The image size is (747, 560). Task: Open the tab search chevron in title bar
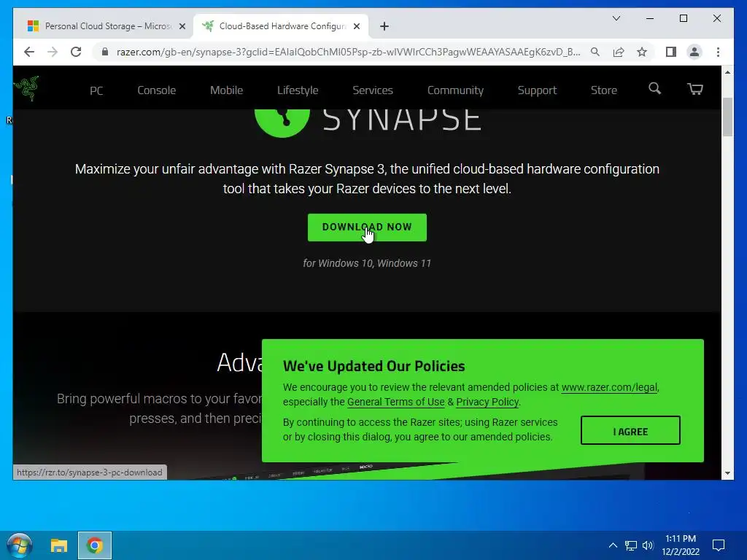pyautogui.click(x=616, y=18)
